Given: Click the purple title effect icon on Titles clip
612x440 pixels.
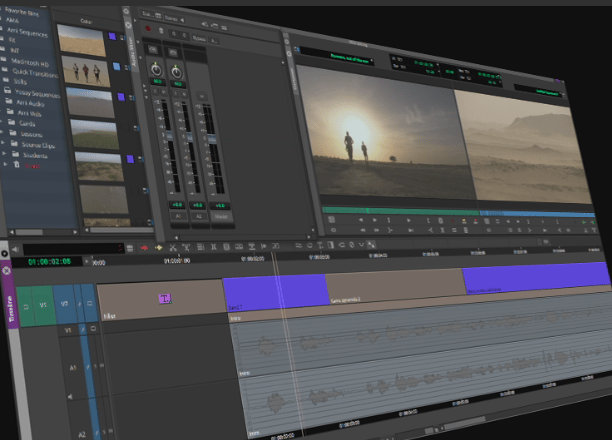Looking at the screenshot, I should pos(165,299).
